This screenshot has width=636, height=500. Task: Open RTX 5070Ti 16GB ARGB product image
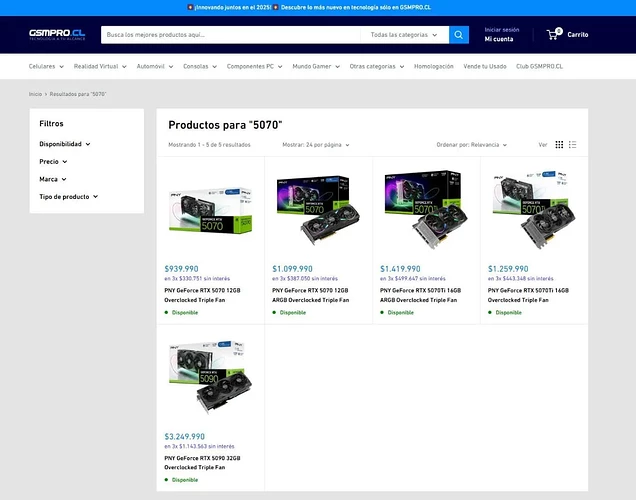tap(426, 210)
